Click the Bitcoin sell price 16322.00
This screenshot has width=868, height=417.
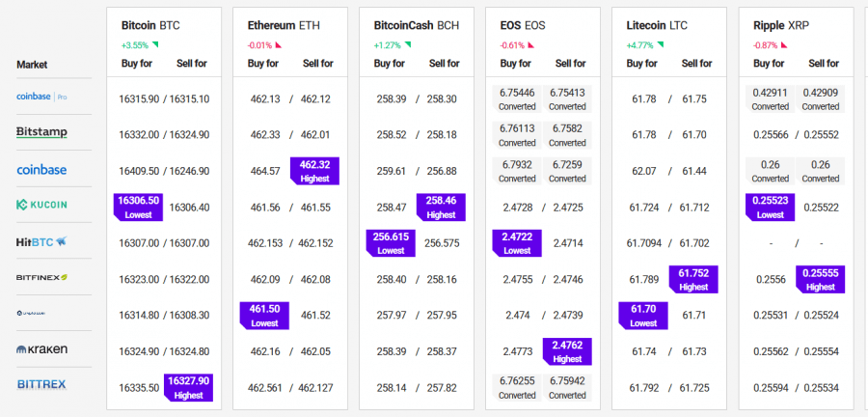pyautogui.click(x=189, y=280)
